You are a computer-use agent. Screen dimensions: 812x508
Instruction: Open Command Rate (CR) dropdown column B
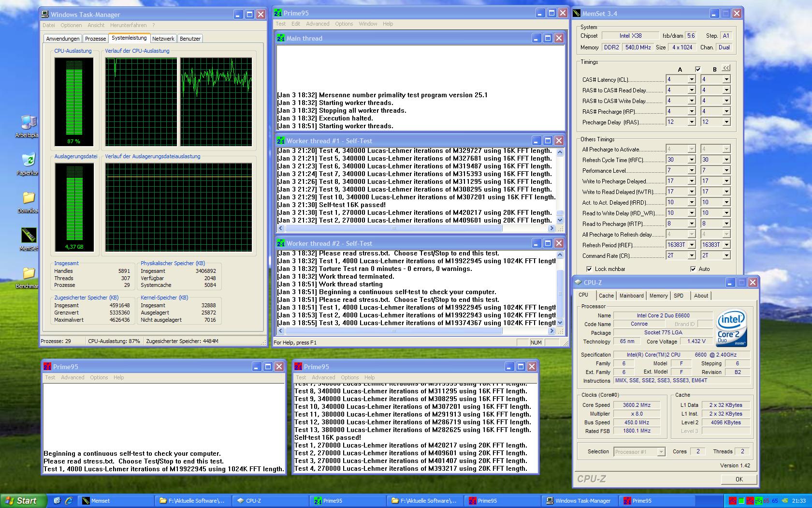(726, 255)
